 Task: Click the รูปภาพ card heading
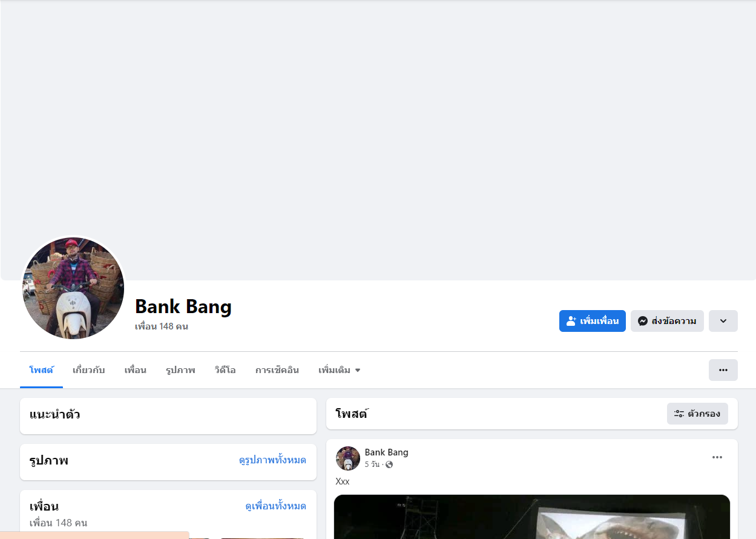click(49, 460)
